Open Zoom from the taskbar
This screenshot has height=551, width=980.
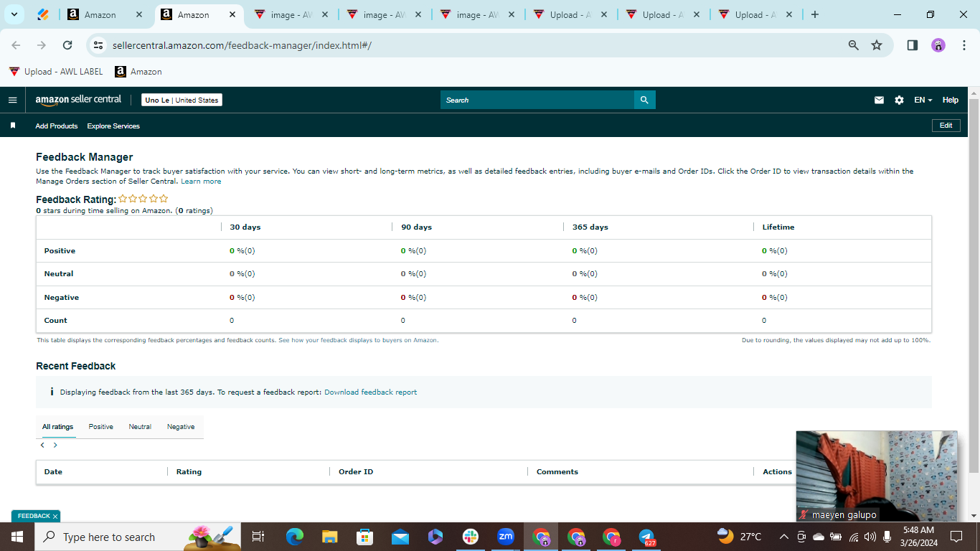click(x=506, y=537)
